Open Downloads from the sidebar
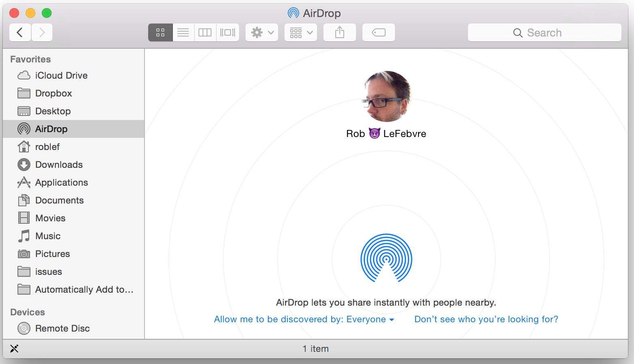Viewport: 634px width, 364px height. [58, 165]
